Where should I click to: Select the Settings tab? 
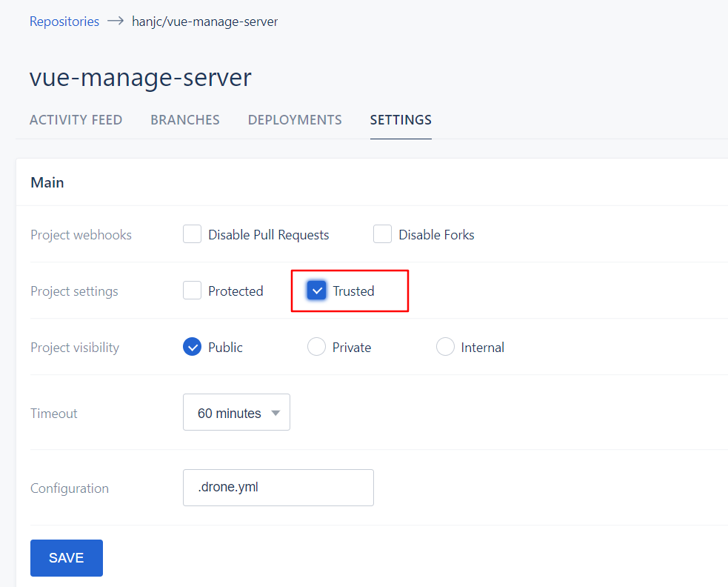[401, 120]
